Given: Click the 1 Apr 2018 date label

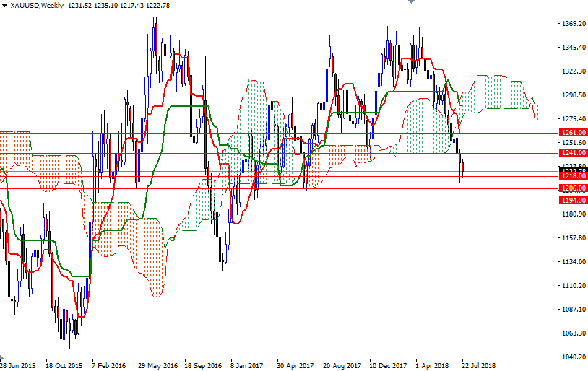Looking at the screenshot, I should (433, 366).
